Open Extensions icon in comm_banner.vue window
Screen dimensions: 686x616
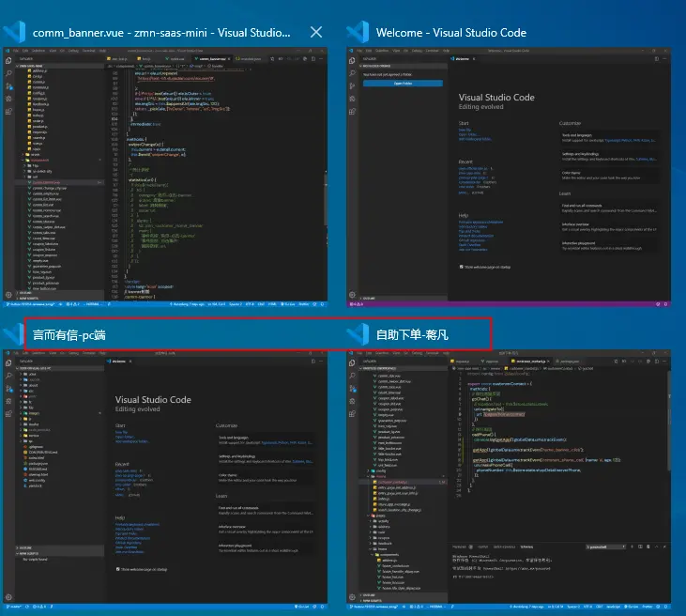(8, 112)
